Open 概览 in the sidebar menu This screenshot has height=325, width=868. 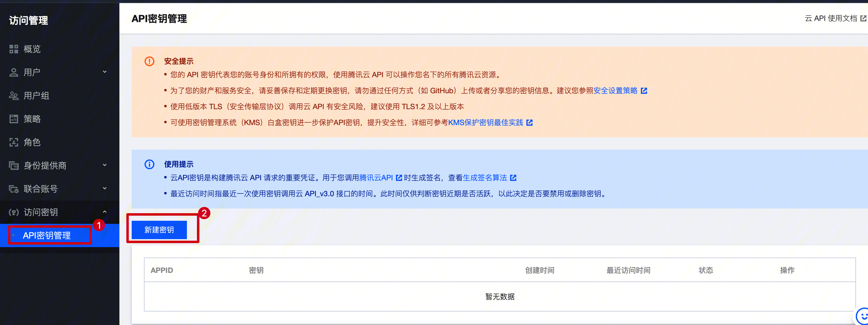[x=32, y=49]
